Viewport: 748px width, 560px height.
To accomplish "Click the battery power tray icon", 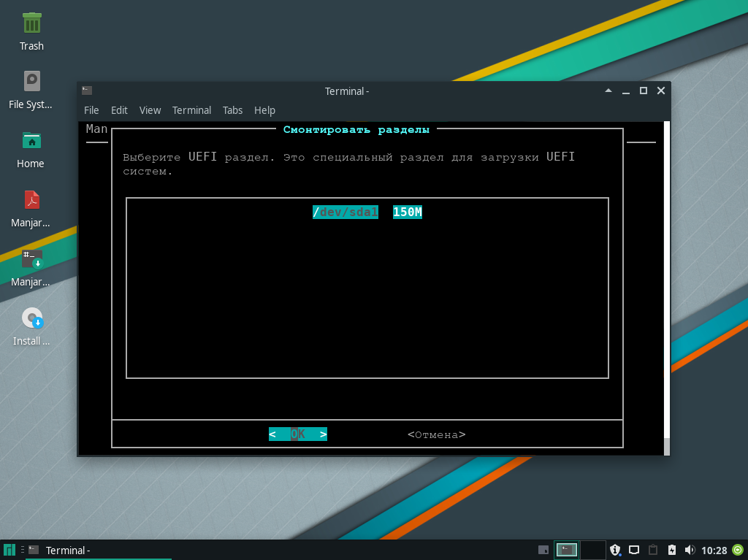I will click(671, 550).
